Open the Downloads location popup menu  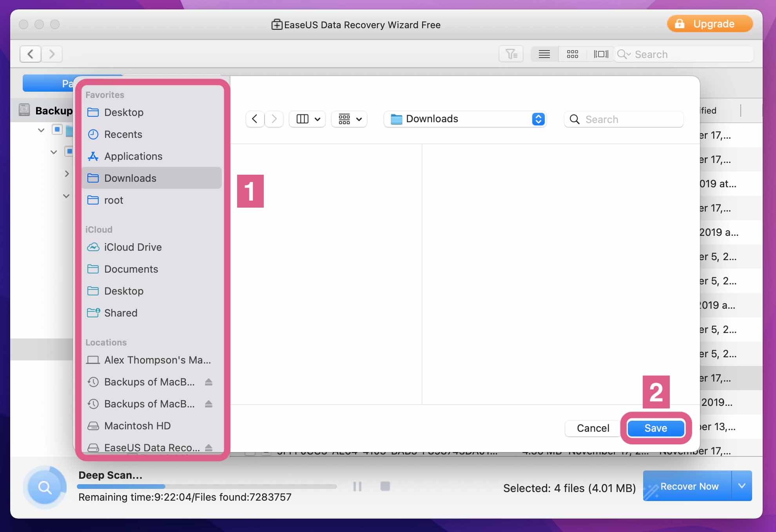point(465,119)
